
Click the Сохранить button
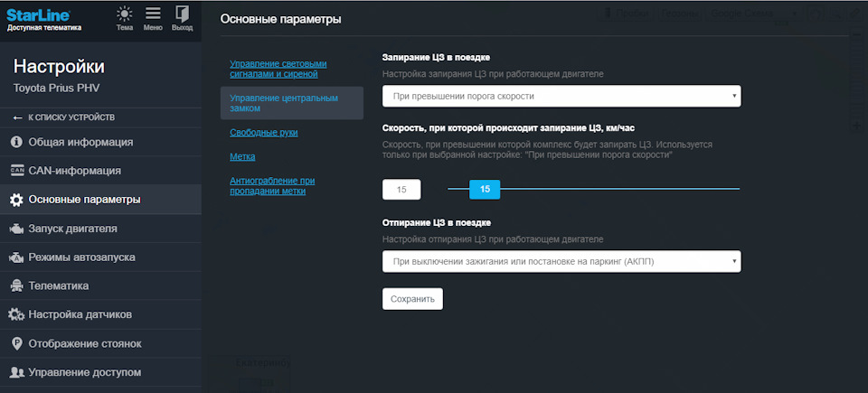pyautogui.click(x=412, y=299)
